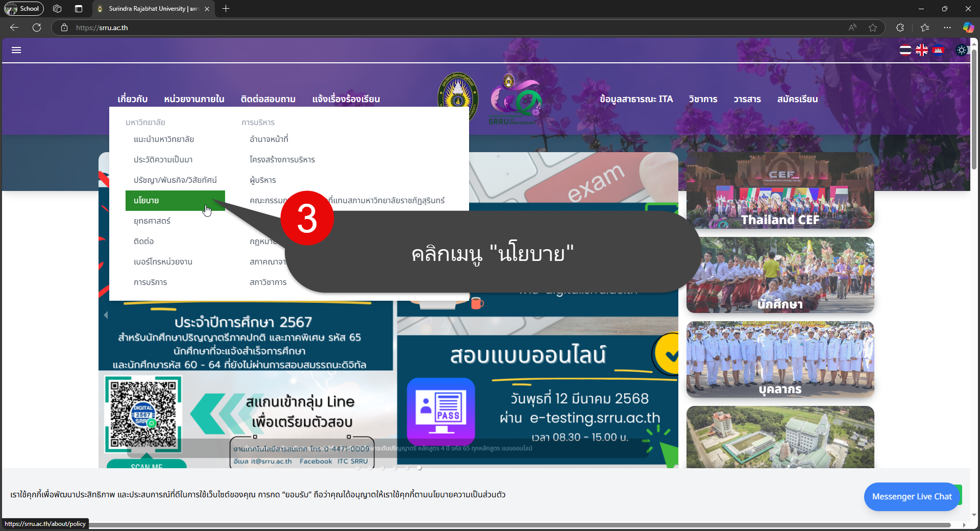The height and width of the screenshot is (531, 980).
Task: Toggle the sidebar hamburger menu
Action: 16,50
